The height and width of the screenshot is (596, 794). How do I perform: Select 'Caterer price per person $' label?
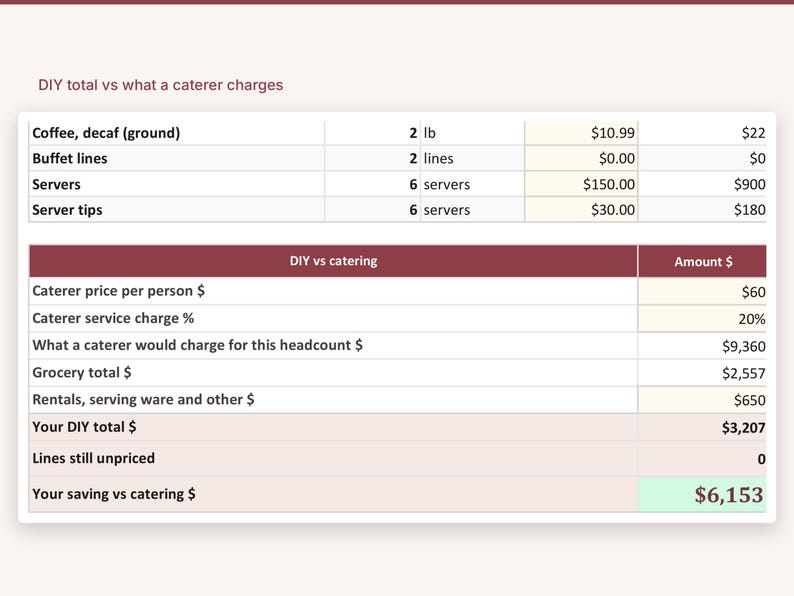click(118, 291)
